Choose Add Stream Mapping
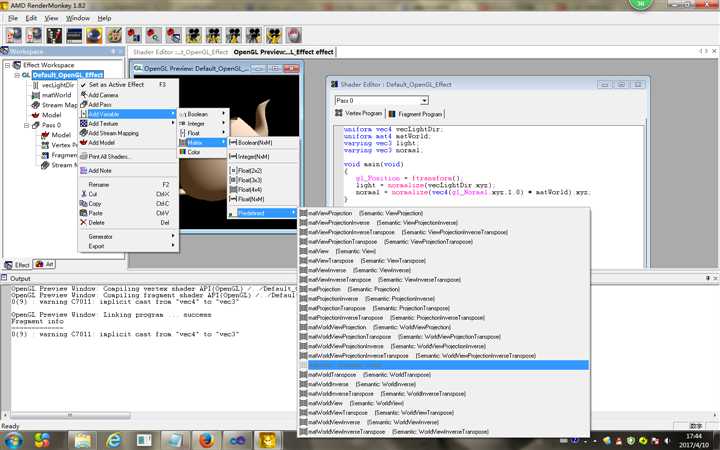Image resolution: width=720 pixels, height=450 pixels. 128,133
